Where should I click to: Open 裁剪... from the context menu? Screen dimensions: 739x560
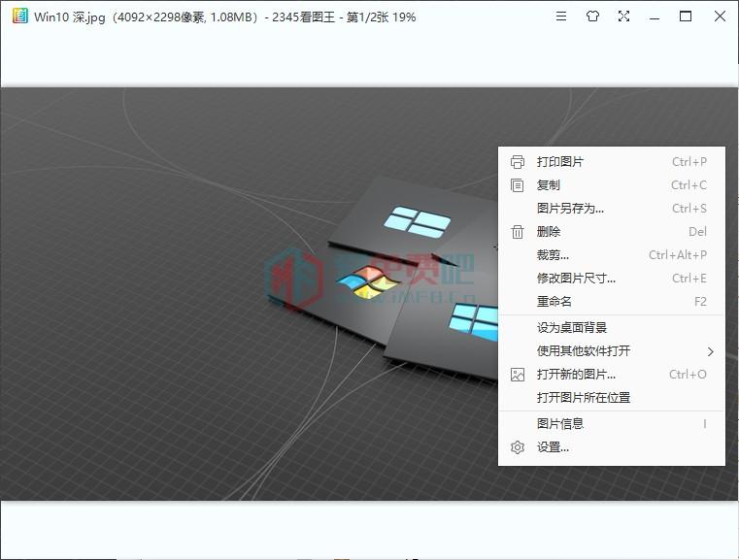pos(611,255)
